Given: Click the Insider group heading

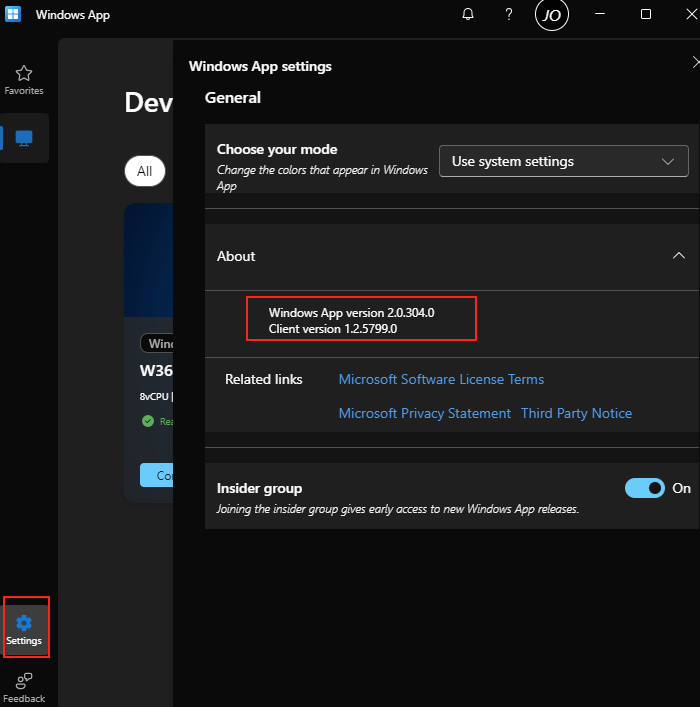Looking at the screenshot, I should point(259,488).
